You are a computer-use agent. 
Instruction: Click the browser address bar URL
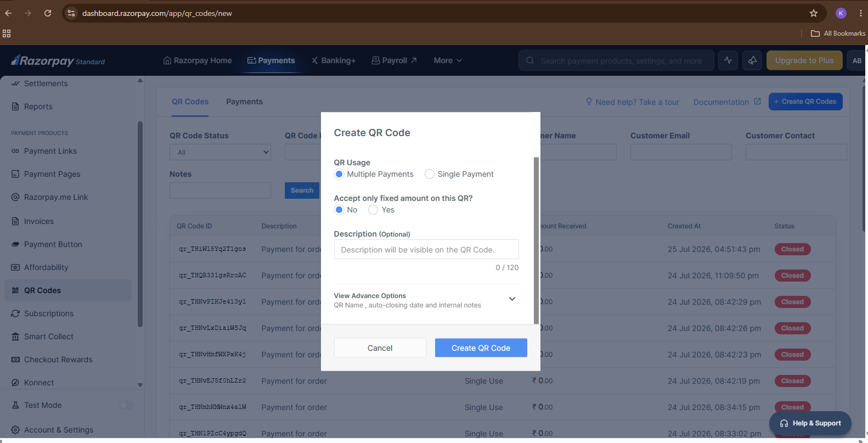coord(157,13)
